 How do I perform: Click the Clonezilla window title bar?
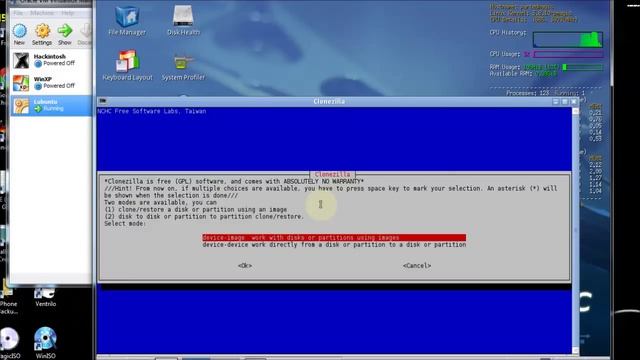point(329,101)
